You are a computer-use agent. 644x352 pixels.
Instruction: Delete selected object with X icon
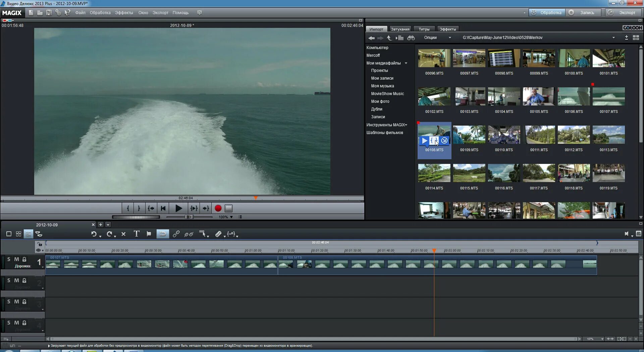(123, 234)
